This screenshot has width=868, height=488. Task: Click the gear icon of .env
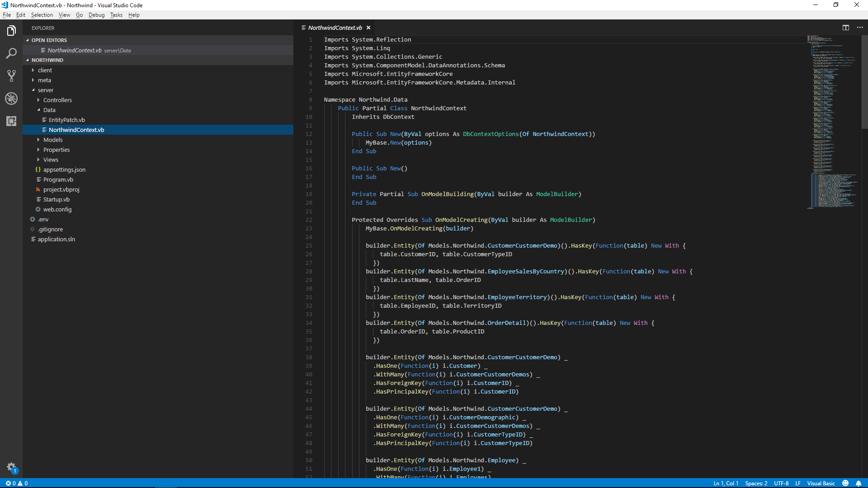(x=33, y=219)
